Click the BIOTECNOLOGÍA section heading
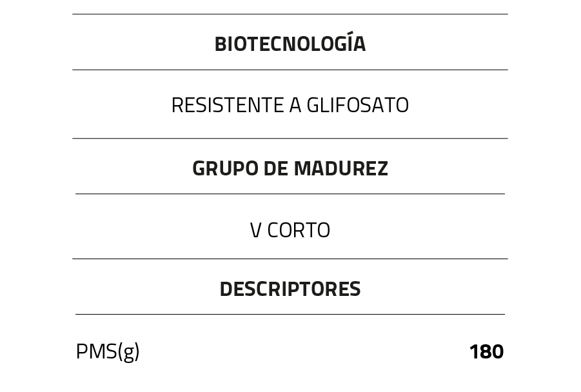The height and width of the screenshot is (392, 581). point(290,44)
